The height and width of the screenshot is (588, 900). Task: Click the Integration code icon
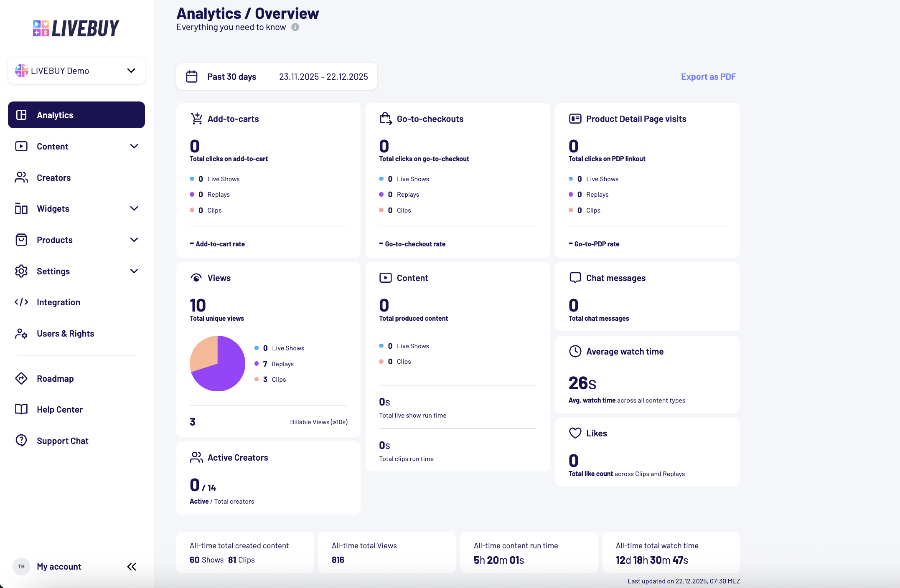point(21,302)
